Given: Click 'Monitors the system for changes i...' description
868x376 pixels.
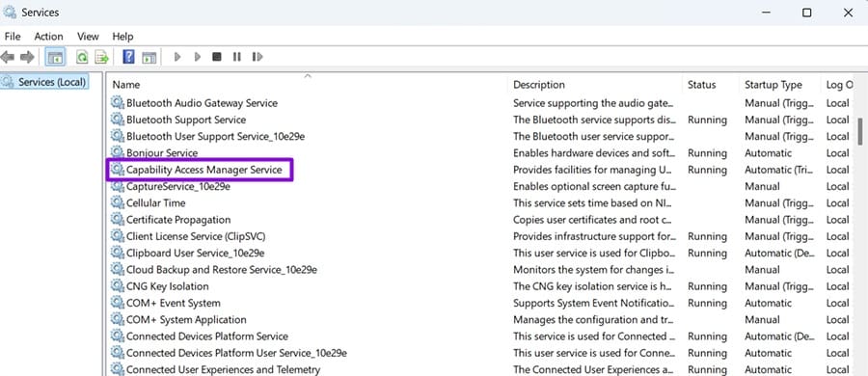Looking at the screenshot, I should coord(593,270).
